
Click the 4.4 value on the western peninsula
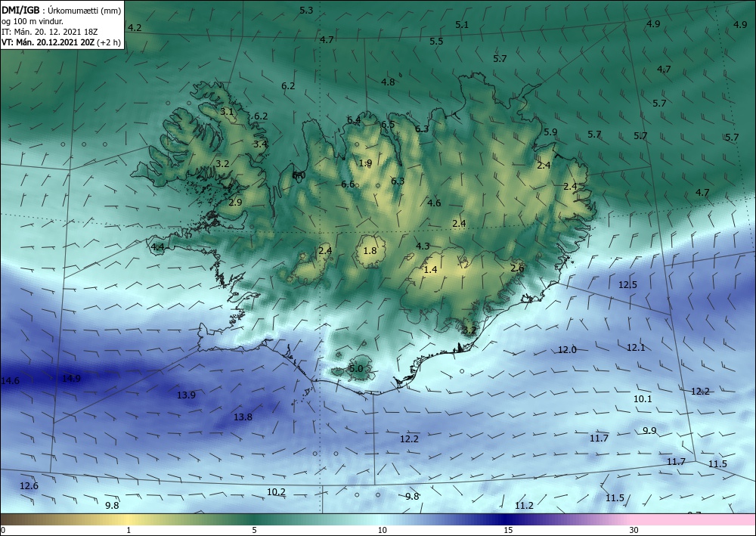pyautogui.click(x=158, y=247)
